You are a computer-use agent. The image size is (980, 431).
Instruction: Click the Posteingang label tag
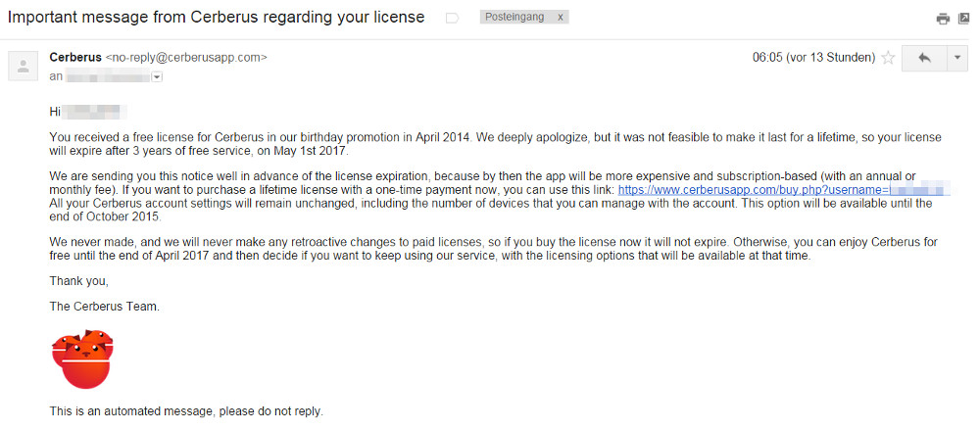[516, 18]
